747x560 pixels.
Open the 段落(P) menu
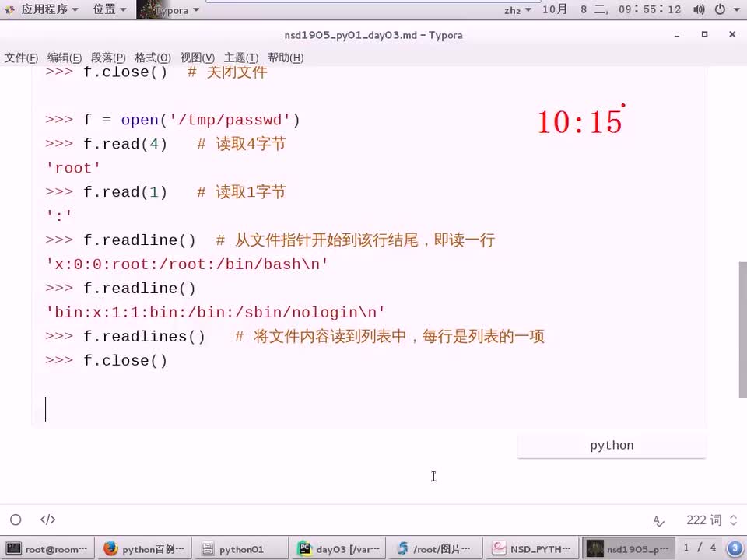(108, 58)
